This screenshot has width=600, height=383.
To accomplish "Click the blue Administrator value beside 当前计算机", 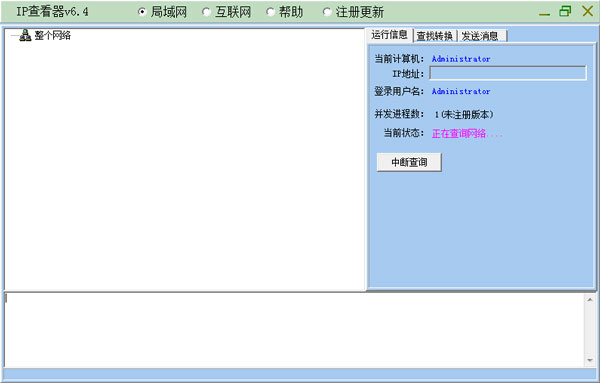I will coord(461,59).
